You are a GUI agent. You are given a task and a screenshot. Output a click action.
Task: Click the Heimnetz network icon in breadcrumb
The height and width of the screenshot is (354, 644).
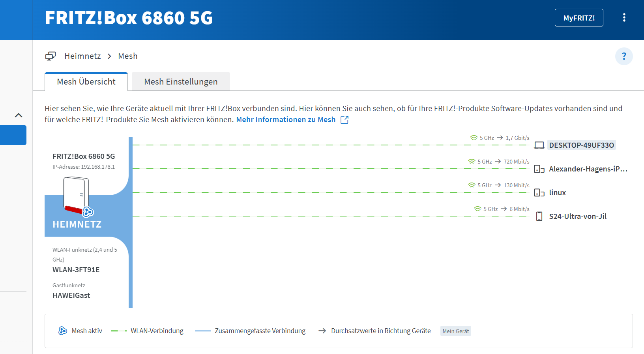click(x=51, y=56)
